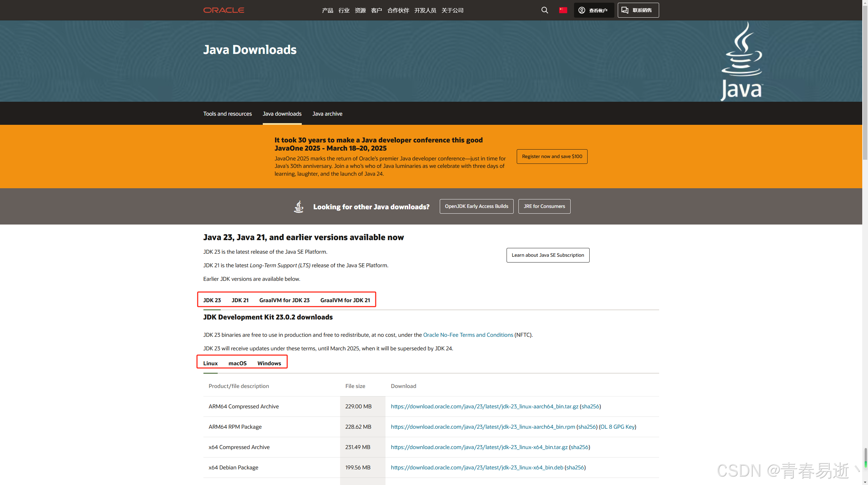Select the GraalVM for JDK 23 tab

click(x=284, y=300)
